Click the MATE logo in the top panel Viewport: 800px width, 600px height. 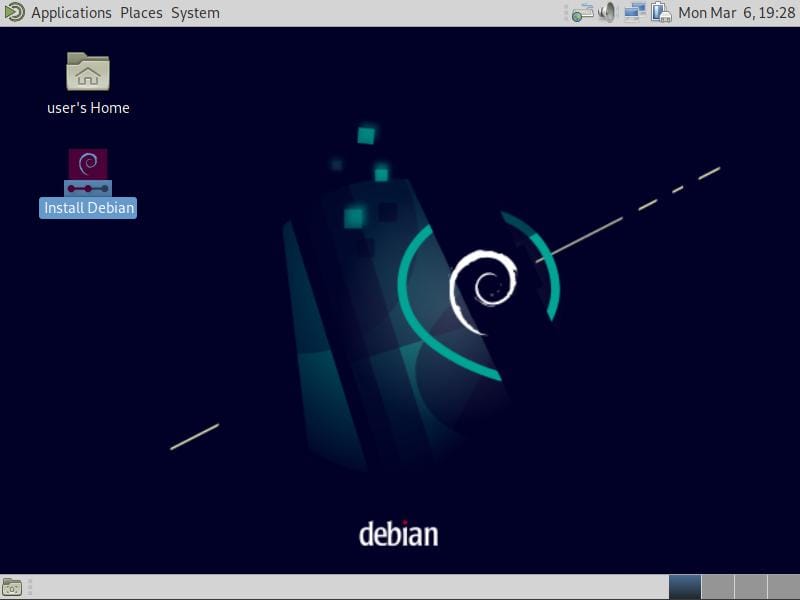pos(14,13)
